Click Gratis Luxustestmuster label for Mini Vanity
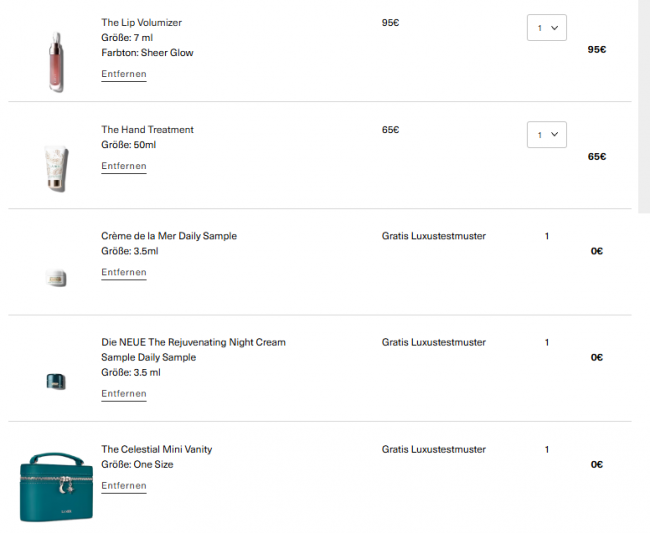Image resolution: width=650 pixels, height=533 pixels. coord(433,449)
